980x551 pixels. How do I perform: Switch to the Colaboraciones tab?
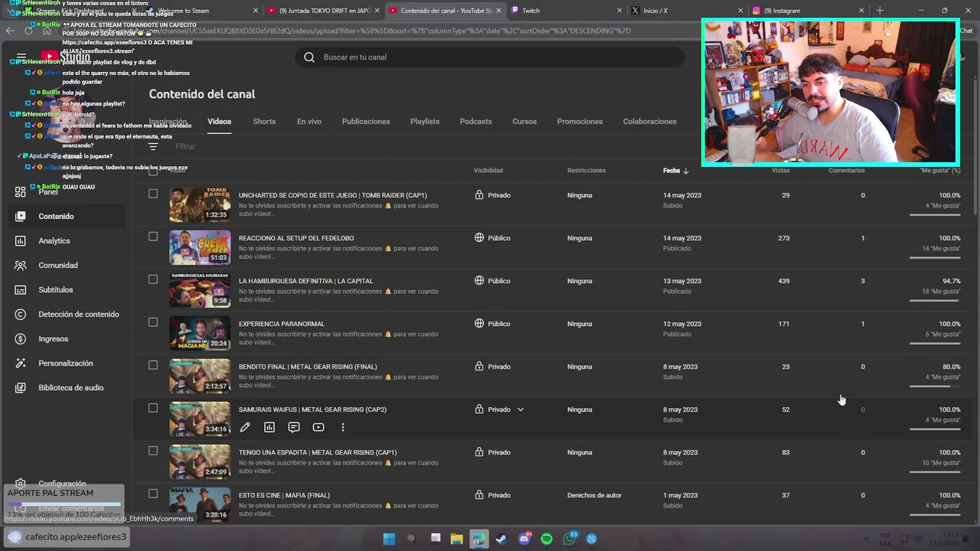(x=649, y=122)
